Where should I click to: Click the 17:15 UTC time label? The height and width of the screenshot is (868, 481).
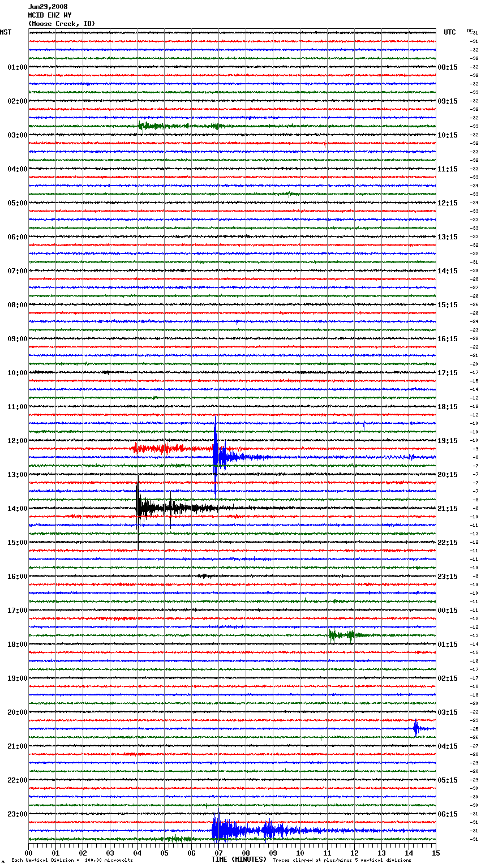[x=448, y=373]
